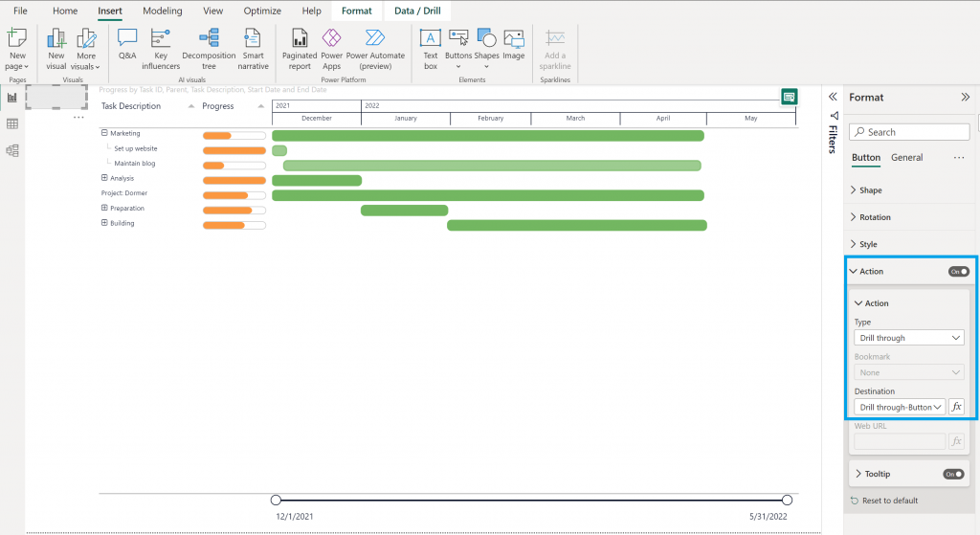This screenshot has height=535, width=980.
Task: Select the Button format tab
Action: point(865,158)
